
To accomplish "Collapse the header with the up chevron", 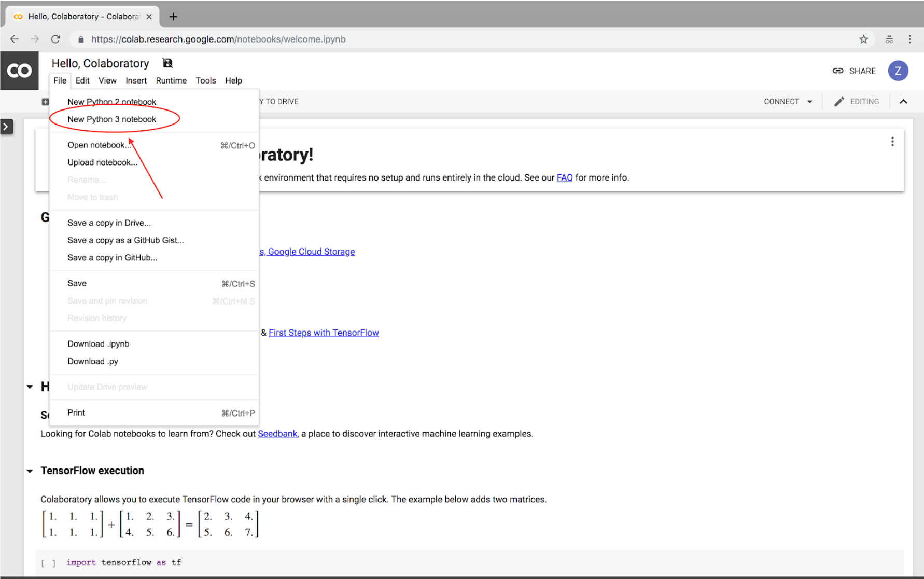I will [903, 102].
